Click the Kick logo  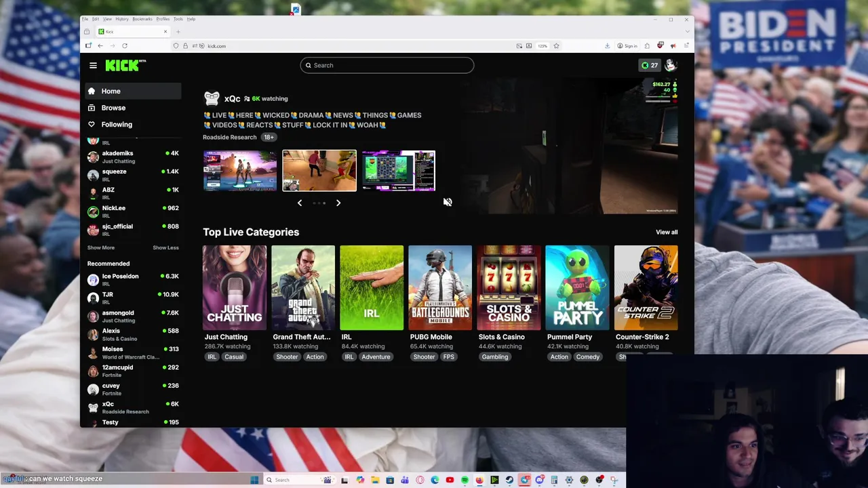tap(125, 65)
